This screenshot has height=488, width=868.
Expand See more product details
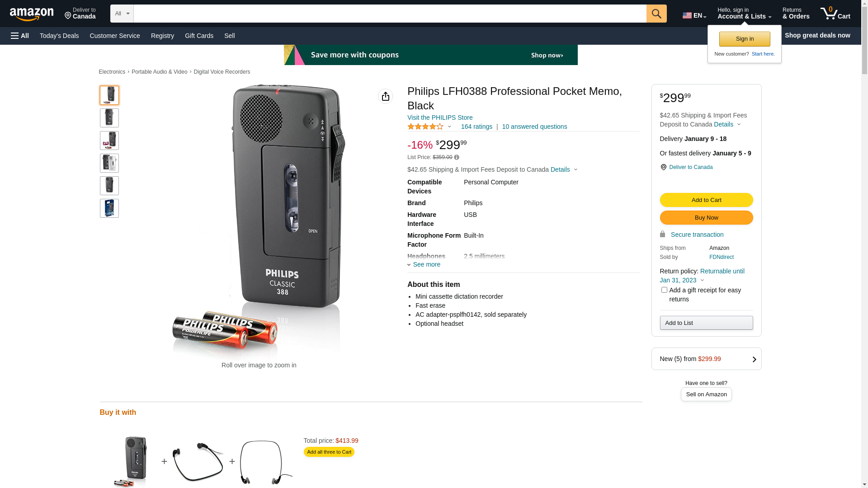tap(424, 265)
